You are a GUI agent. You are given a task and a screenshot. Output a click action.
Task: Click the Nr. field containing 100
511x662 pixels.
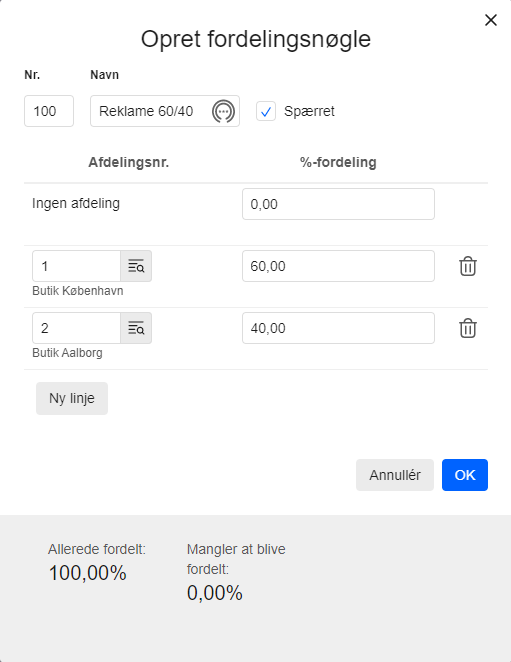click(x=49, y=111)
